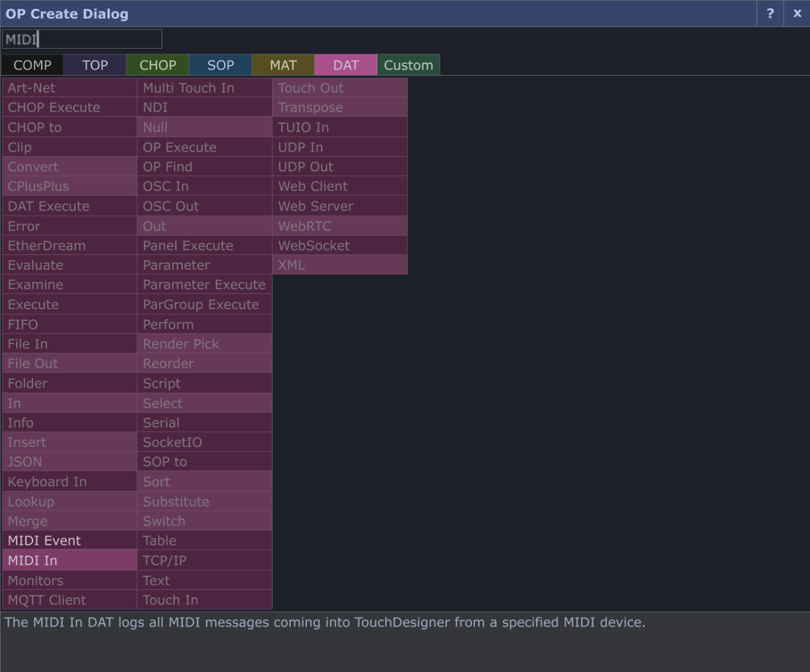This screenshot has width=810, height=672.
Task: Select the Evaluate operator
Action: coord(69,265)
